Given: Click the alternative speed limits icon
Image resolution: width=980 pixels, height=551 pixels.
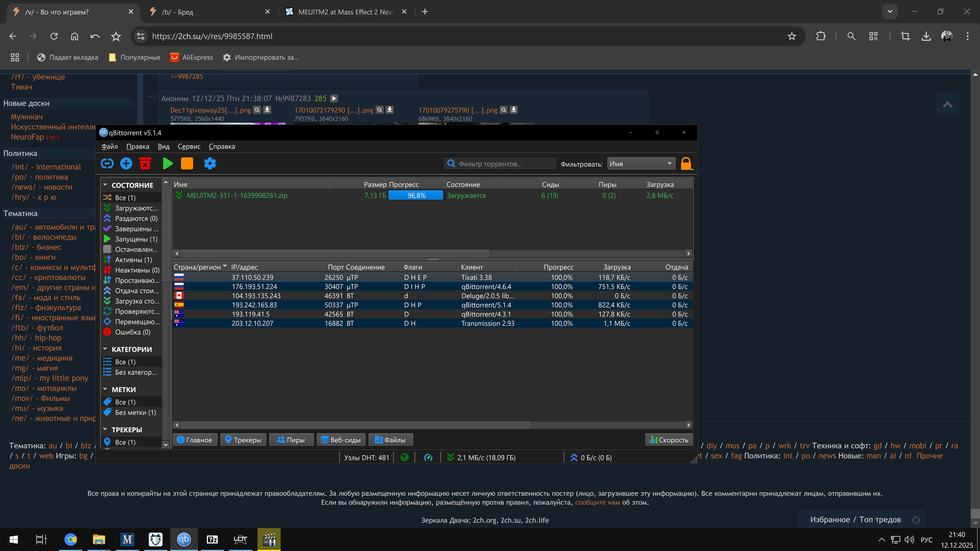Looking at the screenshot, I should click(x=428, y=458).
